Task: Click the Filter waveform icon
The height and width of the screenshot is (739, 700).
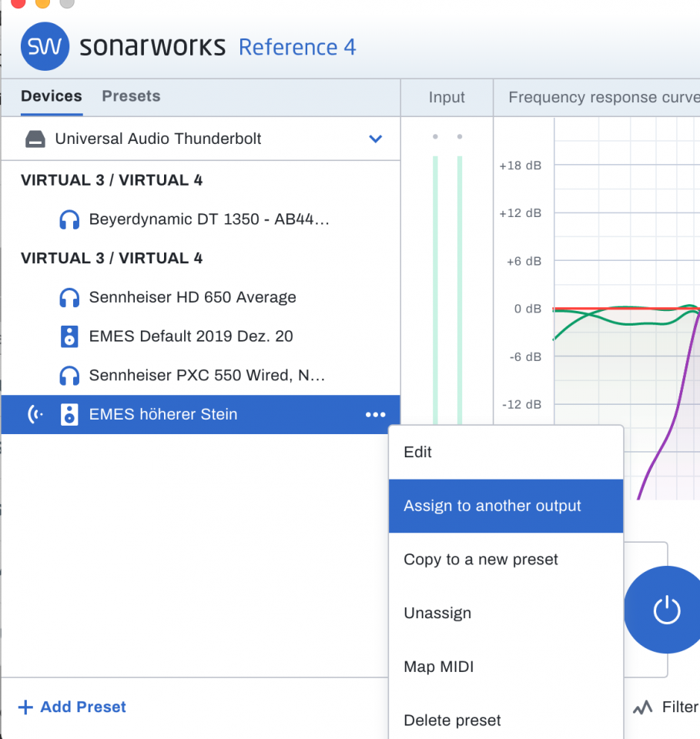Action: coord(642,707)
